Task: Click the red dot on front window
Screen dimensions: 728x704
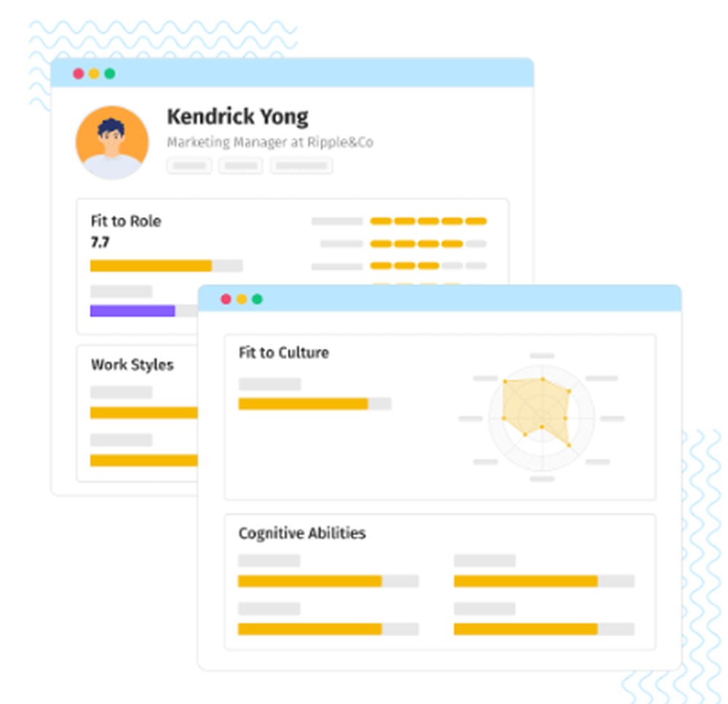Action: point(226,299)
